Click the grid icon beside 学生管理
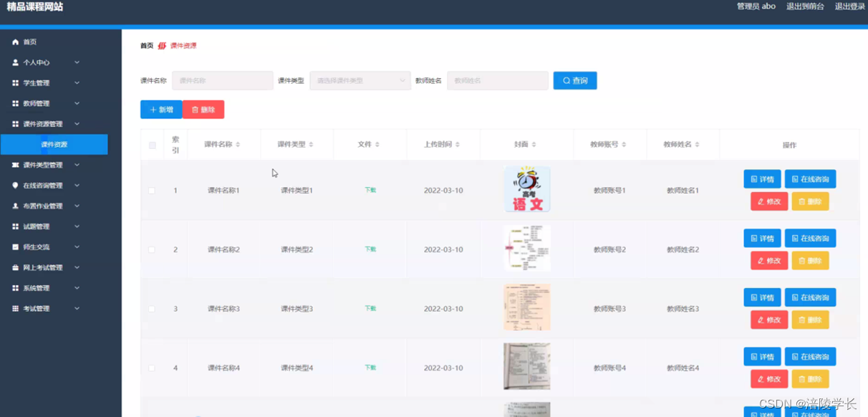 tap(16, 83)
